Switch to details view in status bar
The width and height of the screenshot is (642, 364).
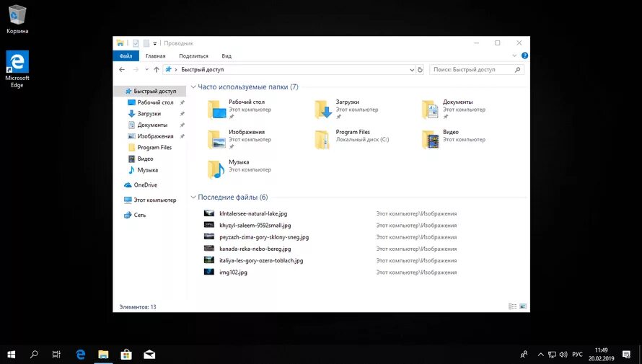pos(512,306)
